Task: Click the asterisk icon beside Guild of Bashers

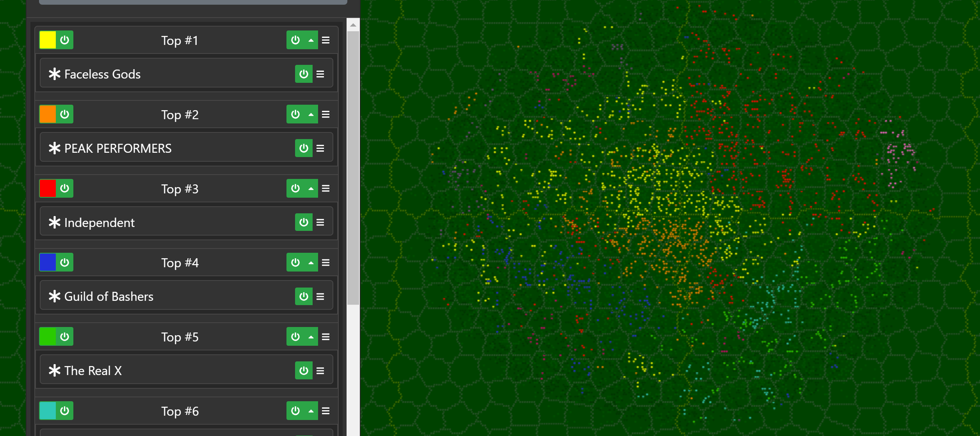Action: click(x=55, y=296)
